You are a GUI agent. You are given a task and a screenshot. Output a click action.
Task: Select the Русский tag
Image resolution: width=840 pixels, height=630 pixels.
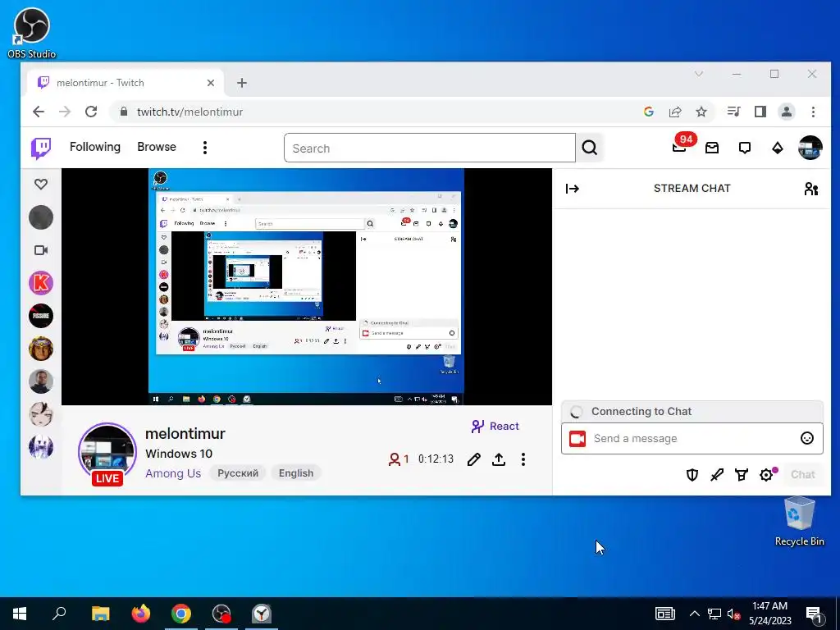point(238,473)
